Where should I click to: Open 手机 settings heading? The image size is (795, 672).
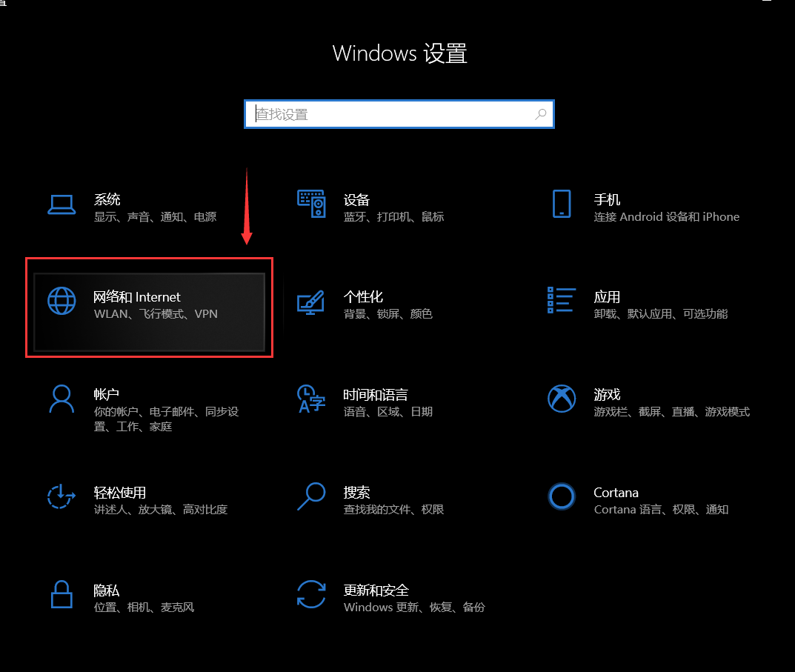(x=607, y=200)
